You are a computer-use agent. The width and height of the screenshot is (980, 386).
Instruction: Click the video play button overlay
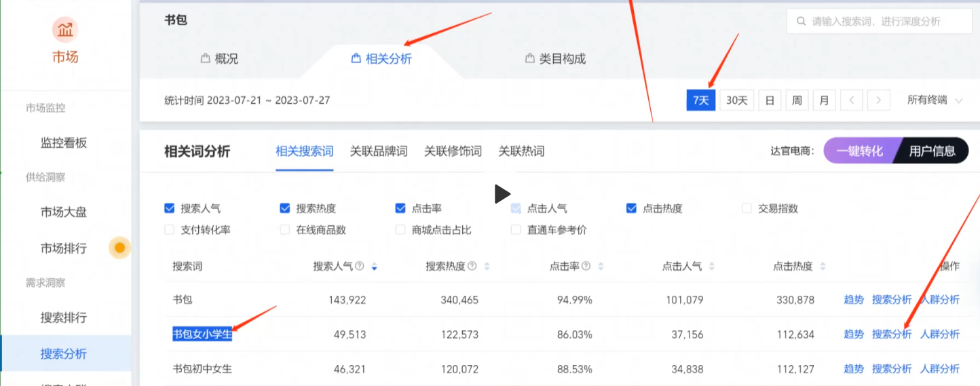coord(502,194)
